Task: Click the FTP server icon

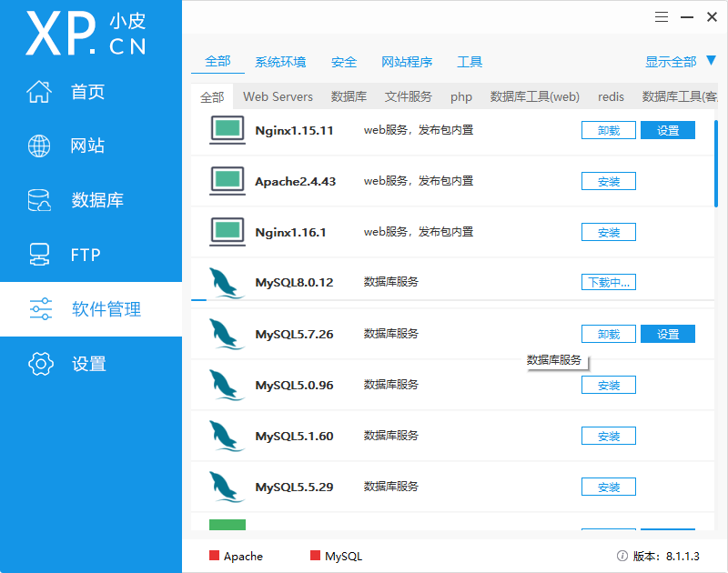Action: pyautogui.click(x=39, y=255)
